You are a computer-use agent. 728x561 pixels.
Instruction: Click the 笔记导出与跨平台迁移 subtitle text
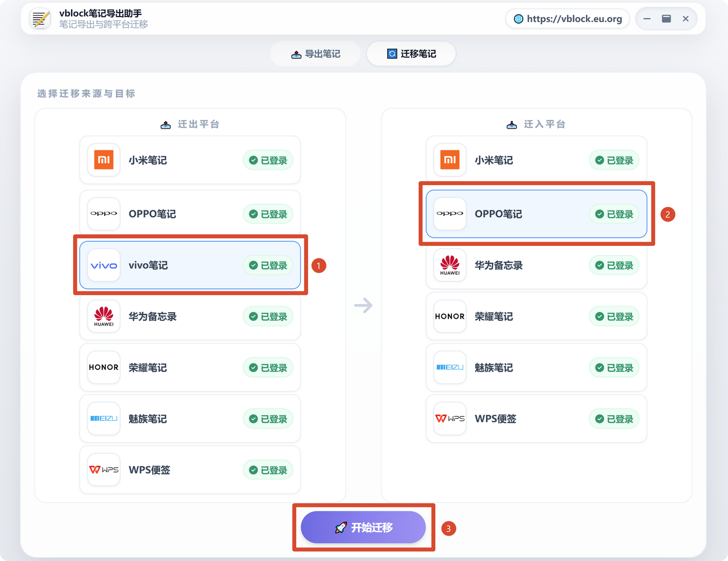[104, 24]
